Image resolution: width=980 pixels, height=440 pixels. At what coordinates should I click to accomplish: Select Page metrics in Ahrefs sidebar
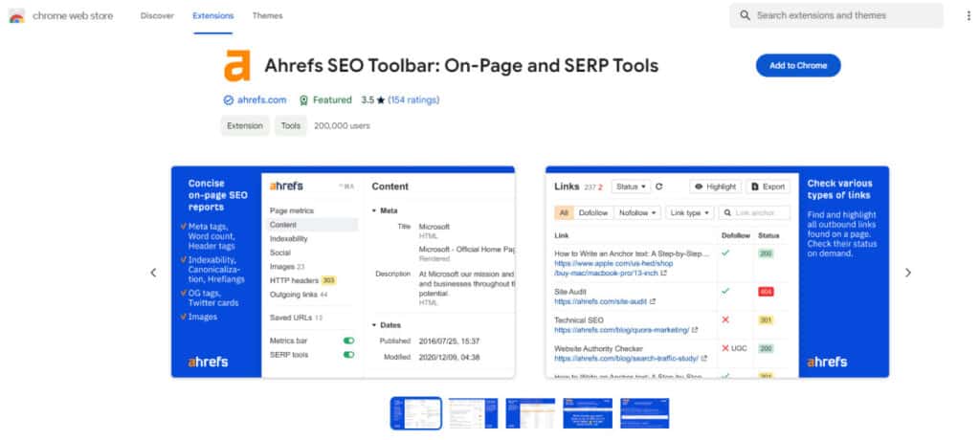(292, 210)
